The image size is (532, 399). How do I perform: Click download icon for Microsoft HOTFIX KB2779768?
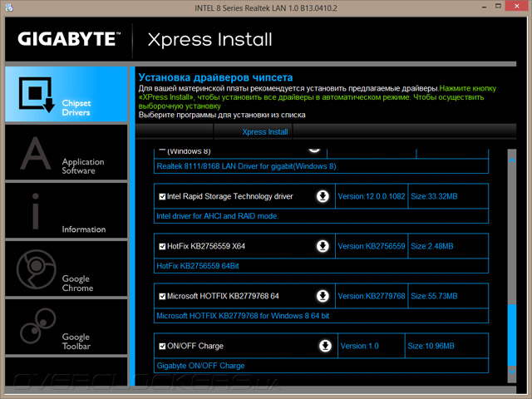323,296
